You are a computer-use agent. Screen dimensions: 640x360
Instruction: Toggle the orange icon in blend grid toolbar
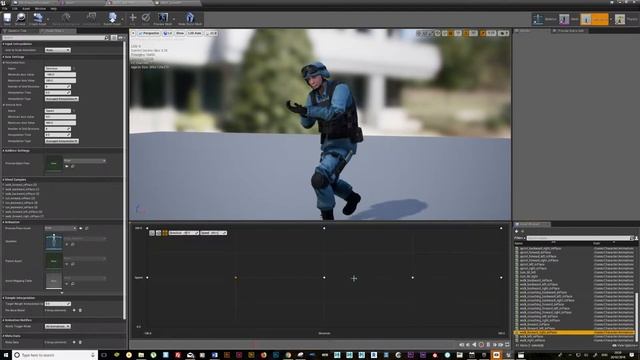coord(165,233)
